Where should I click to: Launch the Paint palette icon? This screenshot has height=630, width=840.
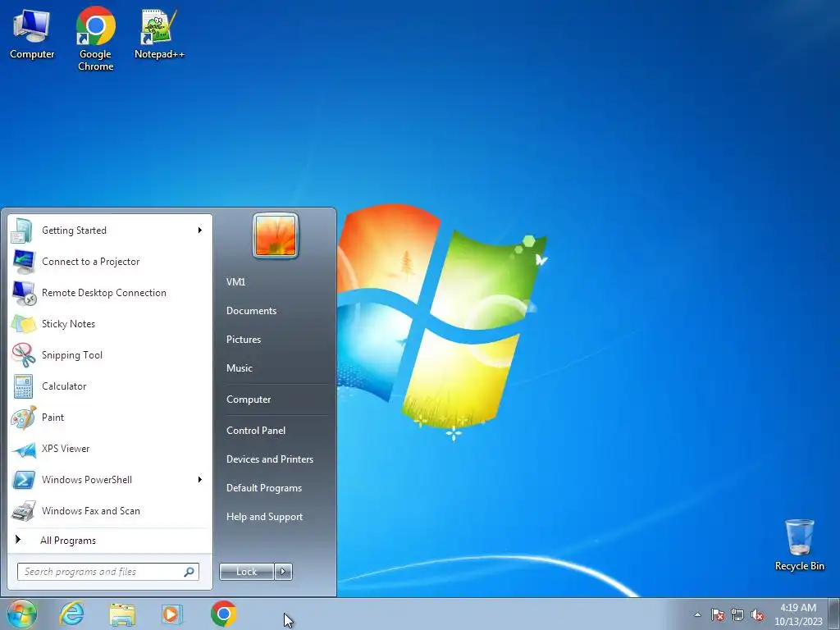click(x=23, y=418)
